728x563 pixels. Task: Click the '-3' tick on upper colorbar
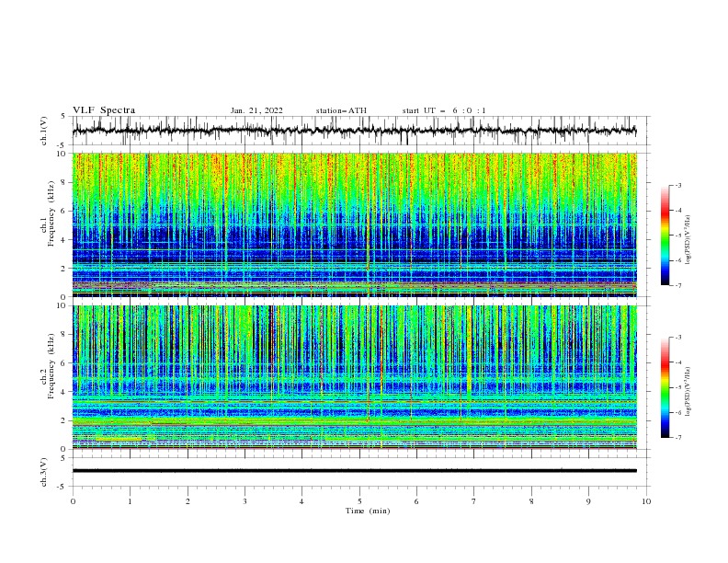click(x=677, y=185)
